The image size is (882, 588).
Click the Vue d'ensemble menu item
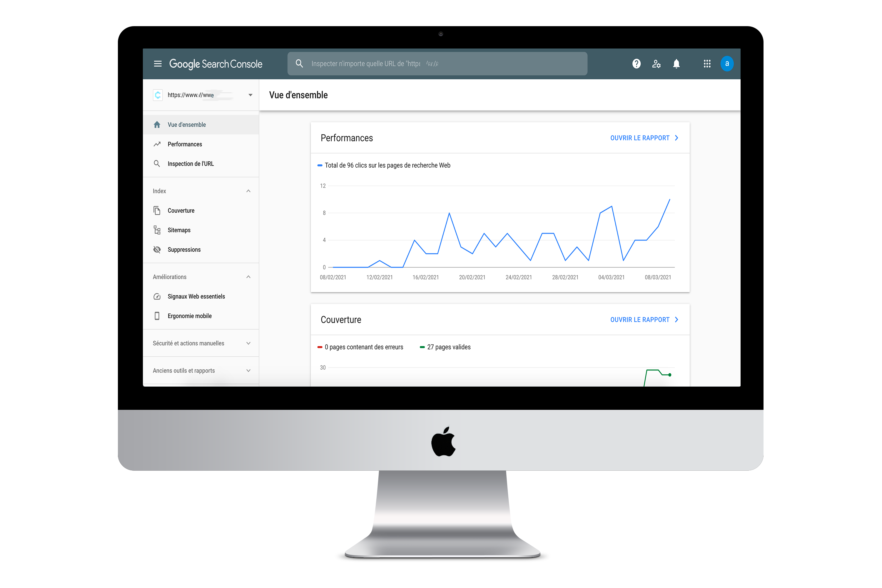pos(186,124)
